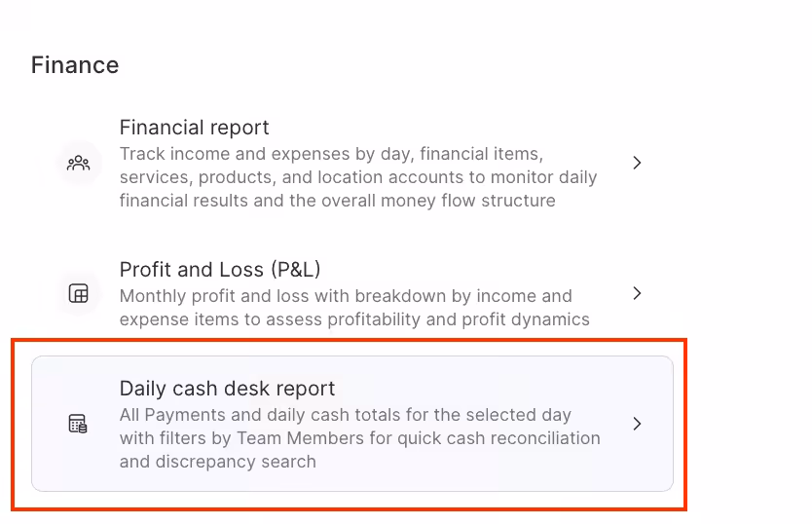The image size is (812, 524).
Task: Click 'and discrepancy search' description line
Action: coord(217,462)
